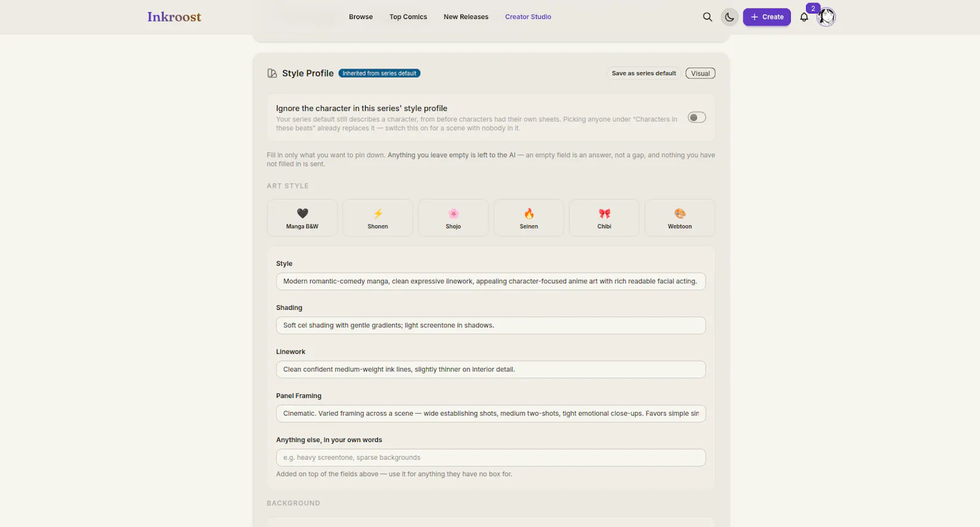This screenshot has width=980, height=527.
Task: Select Manga B&W art style
Action: (303, 218)
